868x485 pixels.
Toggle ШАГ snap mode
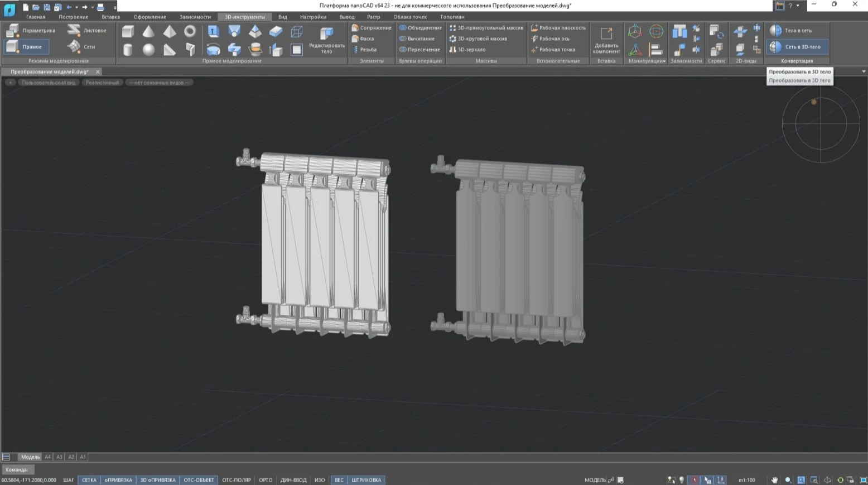(x=69, y=480)
